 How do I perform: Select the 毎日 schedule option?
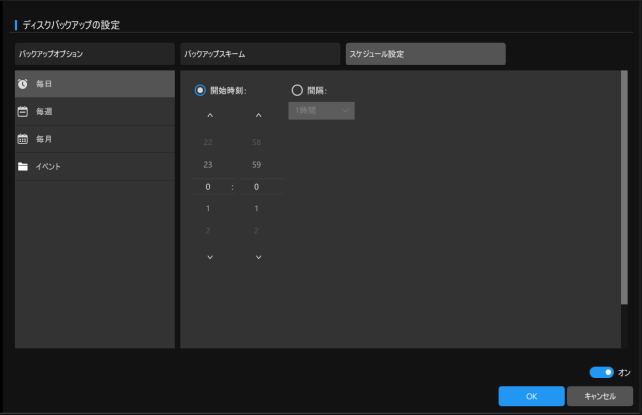click(95, 84)
